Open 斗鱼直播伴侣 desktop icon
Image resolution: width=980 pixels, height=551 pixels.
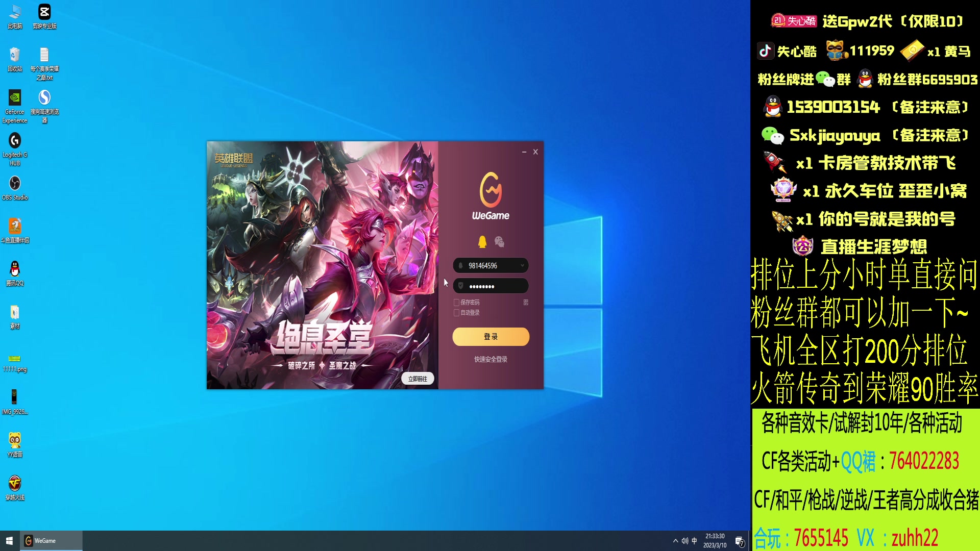[15, 231]
